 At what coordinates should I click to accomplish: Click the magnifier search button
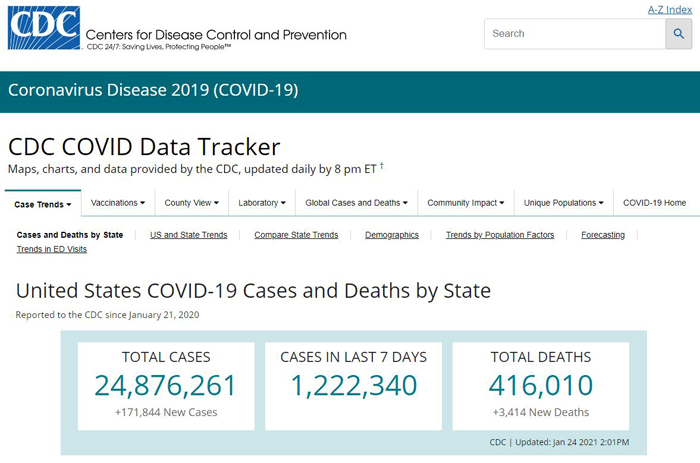(679, 33)
